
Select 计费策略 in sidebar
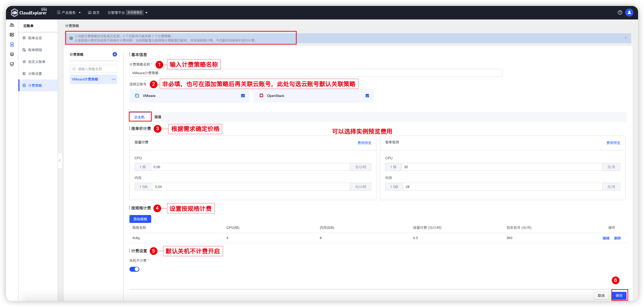(38, 85)
